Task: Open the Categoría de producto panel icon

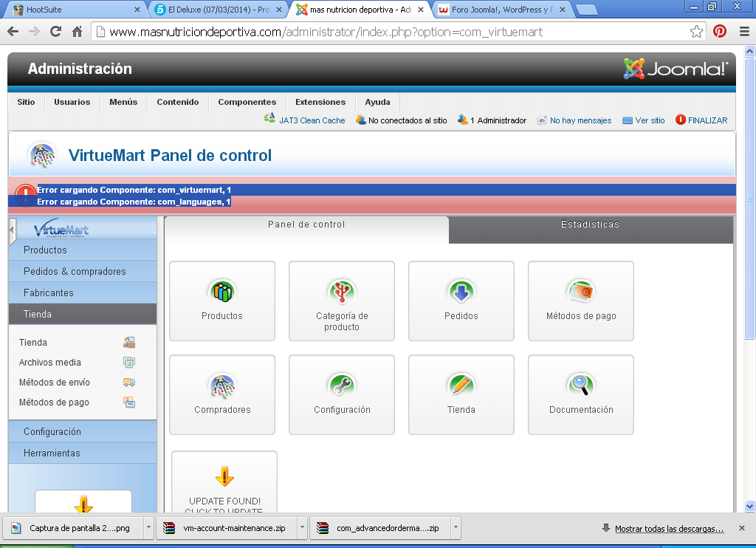Action: (x=342, y=301)
